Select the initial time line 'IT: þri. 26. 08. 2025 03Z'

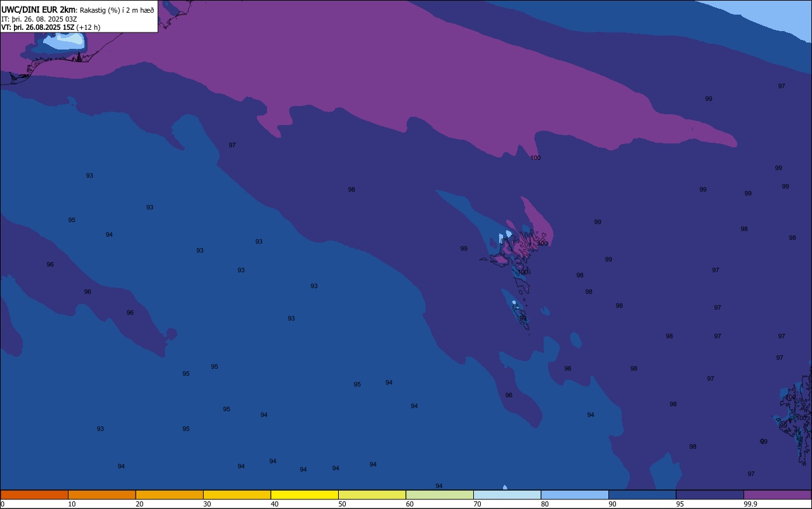coord(39,19)
